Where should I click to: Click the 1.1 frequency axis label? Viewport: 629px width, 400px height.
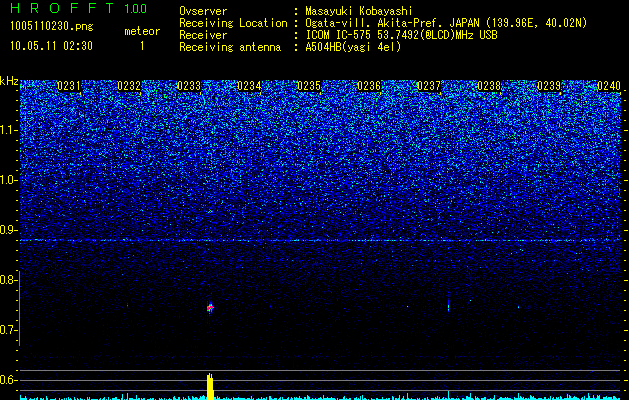tap(8, 130)
